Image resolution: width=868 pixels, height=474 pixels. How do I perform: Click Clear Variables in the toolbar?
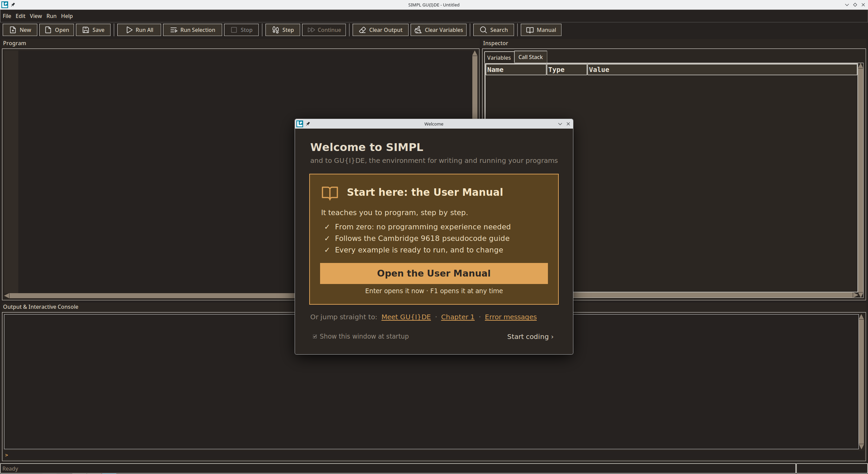(x=439, y=30)
